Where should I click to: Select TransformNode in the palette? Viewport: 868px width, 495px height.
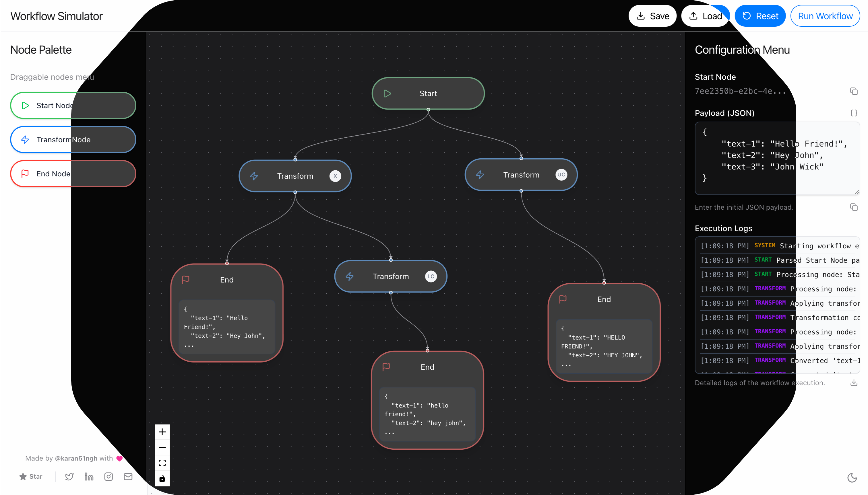(x=73, y=139)
